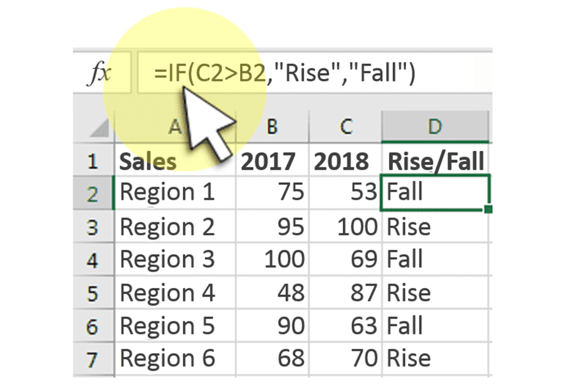564x392 pixels.
Task: Select column B header
Action: (272, 127)
